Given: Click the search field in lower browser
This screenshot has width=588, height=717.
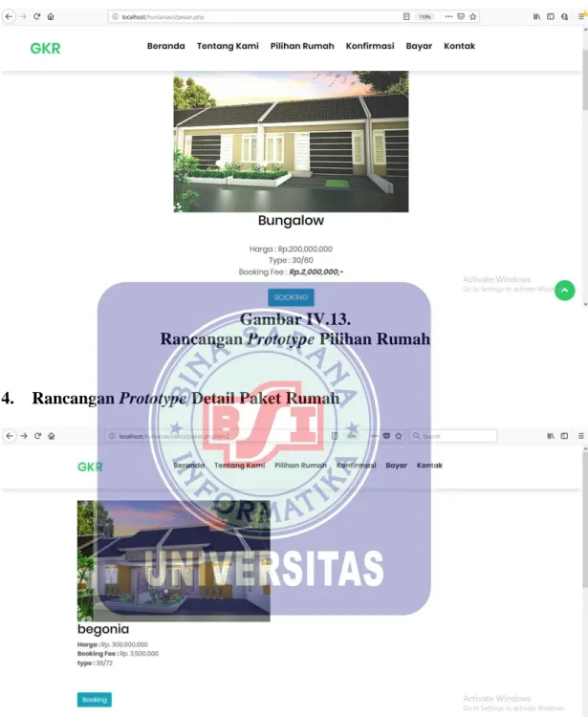Looking at the screenshot, I should (x=453, y=436).
